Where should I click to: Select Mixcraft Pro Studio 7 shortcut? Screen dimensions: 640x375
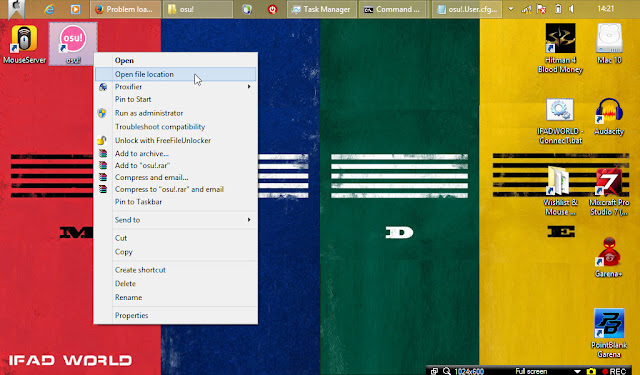[x=609, y=191]
